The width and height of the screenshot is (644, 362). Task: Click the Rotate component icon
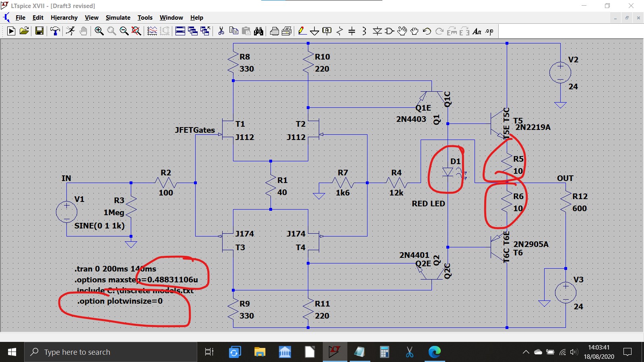pos(452,31)
